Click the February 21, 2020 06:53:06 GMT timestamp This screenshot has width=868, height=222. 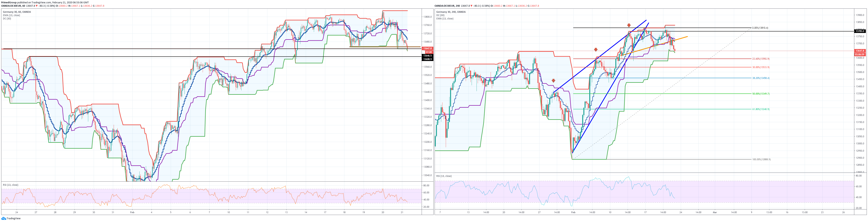point(70,2)
